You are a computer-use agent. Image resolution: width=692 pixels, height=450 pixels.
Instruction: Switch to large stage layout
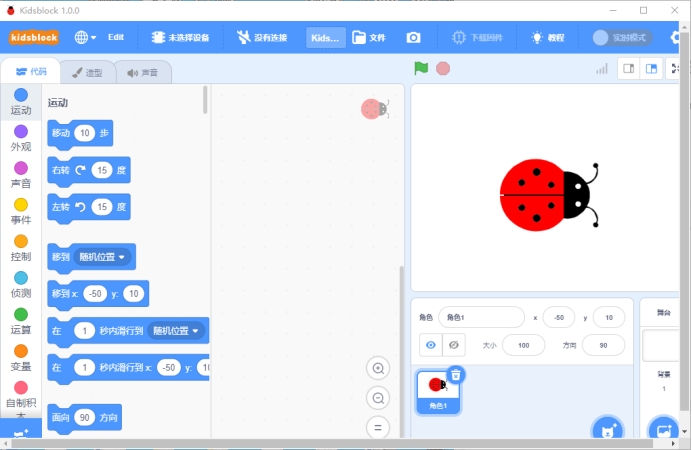coord(651,68)
